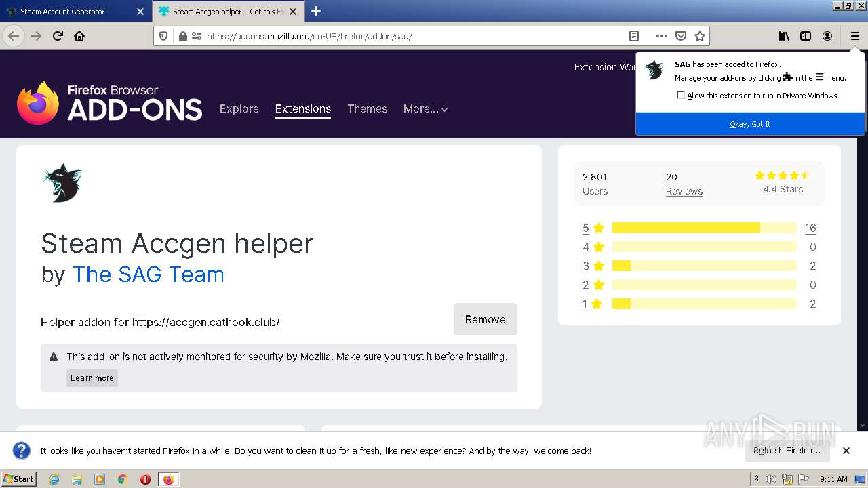Launch Chrome from taskbar
This screenshot has height=488, width=868.
(123, 479)
